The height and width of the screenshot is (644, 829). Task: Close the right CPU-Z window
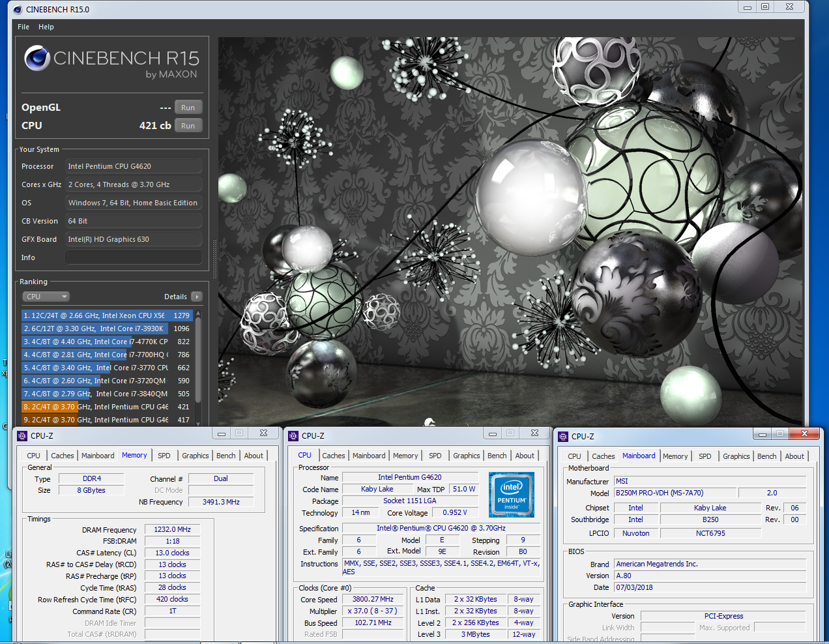(x=804, y=434)
